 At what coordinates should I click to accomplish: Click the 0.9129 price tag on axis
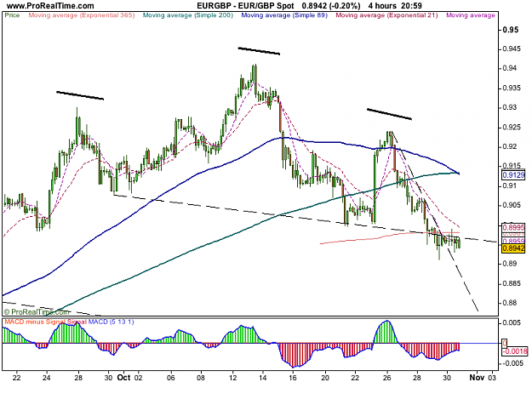coord(513,175)
